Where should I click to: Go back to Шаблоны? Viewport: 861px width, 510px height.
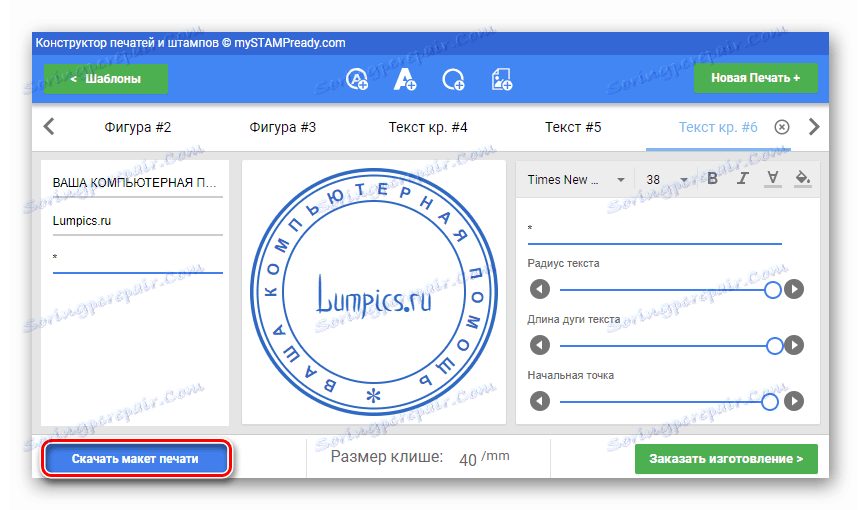coord(106,79)
